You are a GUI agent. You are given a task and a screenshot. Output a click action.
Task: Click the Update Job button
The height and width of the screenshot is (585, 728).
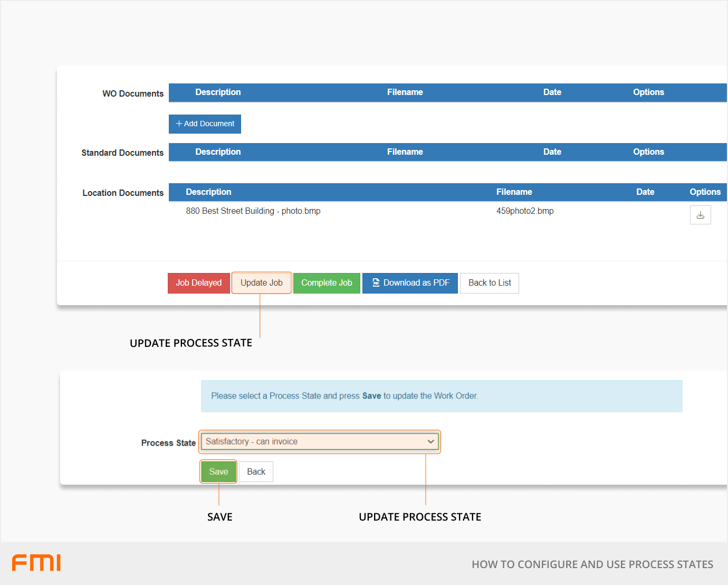pyautogui.click(x=261, y=283)
